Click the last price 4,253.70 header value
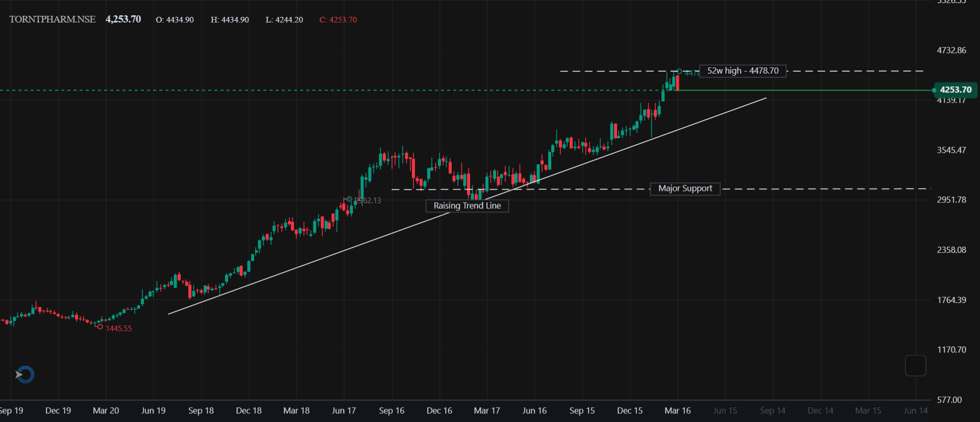This screenshot has height=422, width=980. (x=123, y=19)
